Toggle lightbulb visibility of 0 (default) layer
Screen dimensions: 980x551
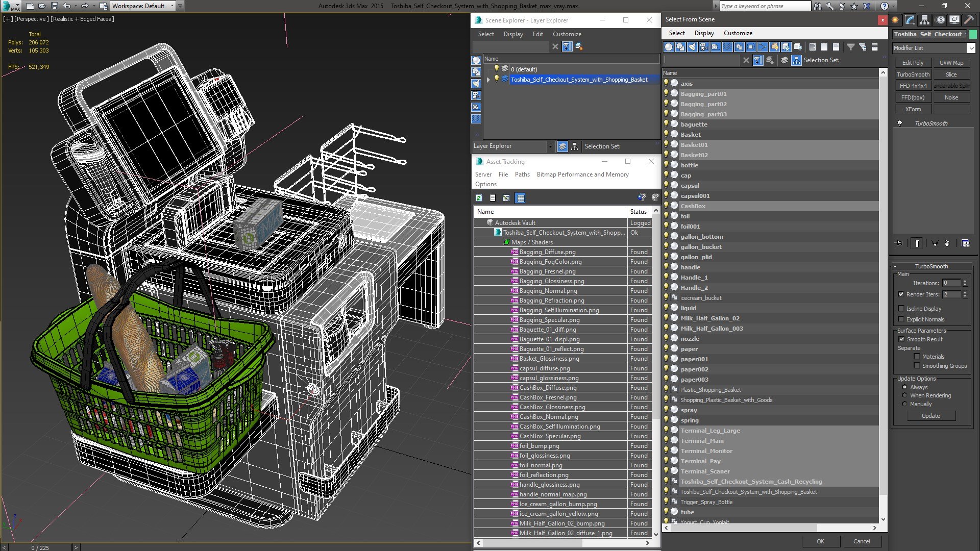(x=496, y=69)
